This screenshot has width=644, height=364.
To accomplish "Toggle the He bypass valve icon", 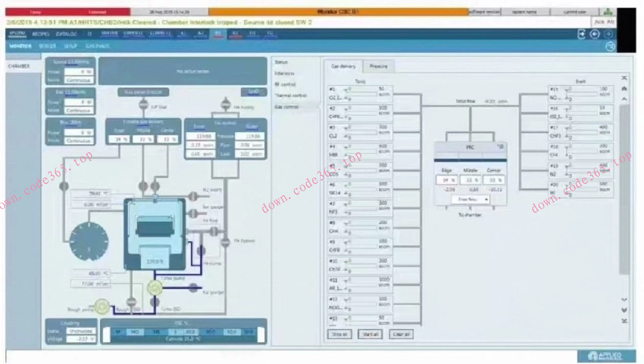I will 225,242.
